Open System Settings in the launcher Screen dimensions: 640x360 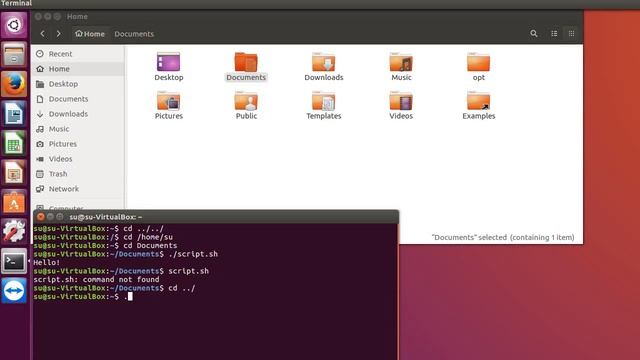point(14,231)
